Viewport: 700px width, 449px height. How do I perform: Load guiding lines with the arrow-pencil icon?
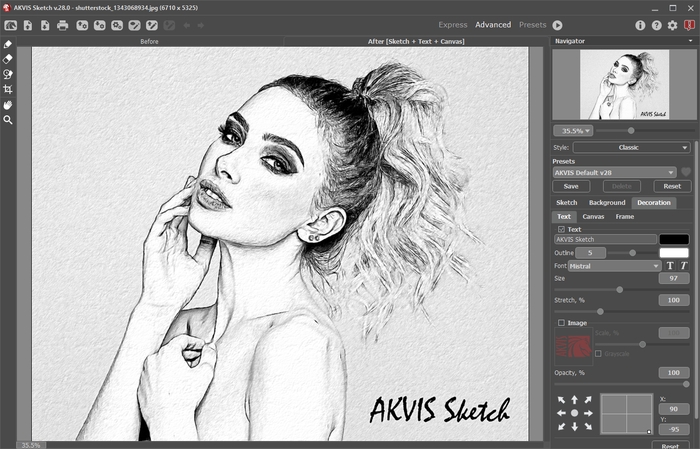coord(152,25)
